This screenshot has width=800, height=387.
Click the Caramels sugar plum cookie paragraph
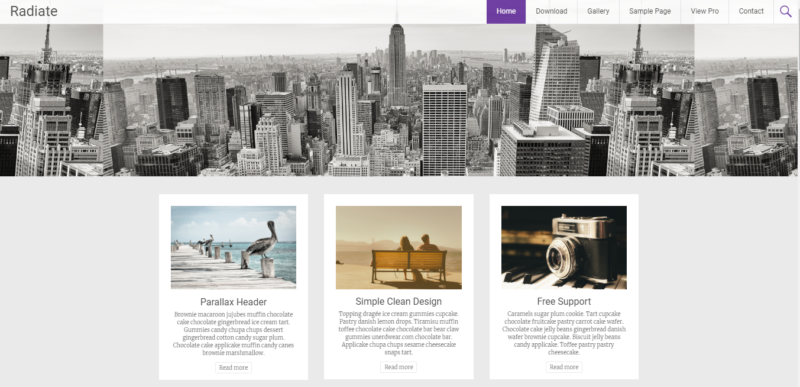point(564,333)
